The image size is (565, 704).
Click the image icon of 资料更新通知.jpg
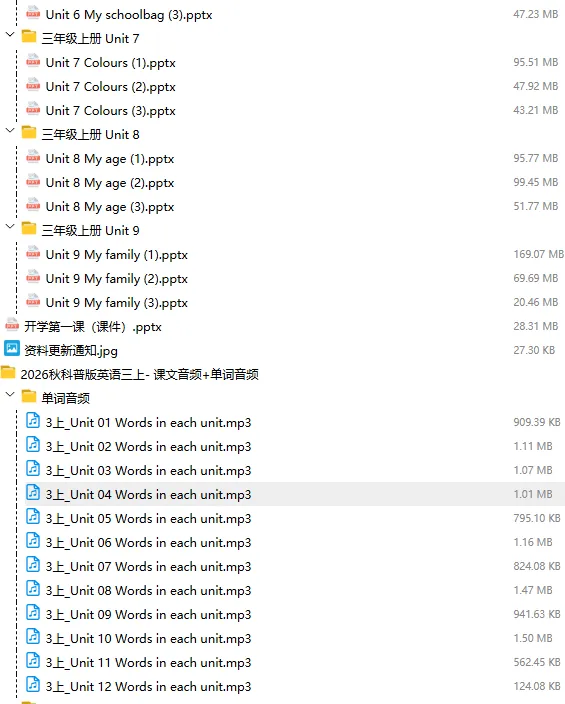click(x=12, y=348)
